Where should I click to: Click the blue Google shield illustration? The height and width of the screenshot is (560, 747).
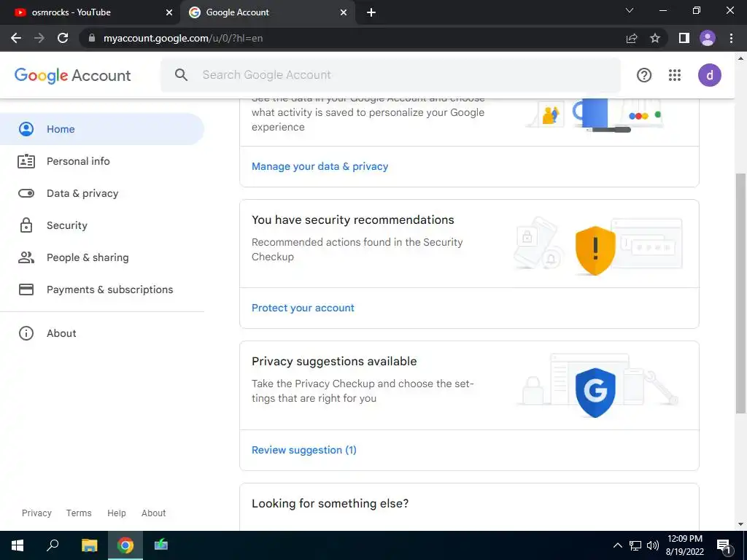pyautogui.click(x=595, y=393)
